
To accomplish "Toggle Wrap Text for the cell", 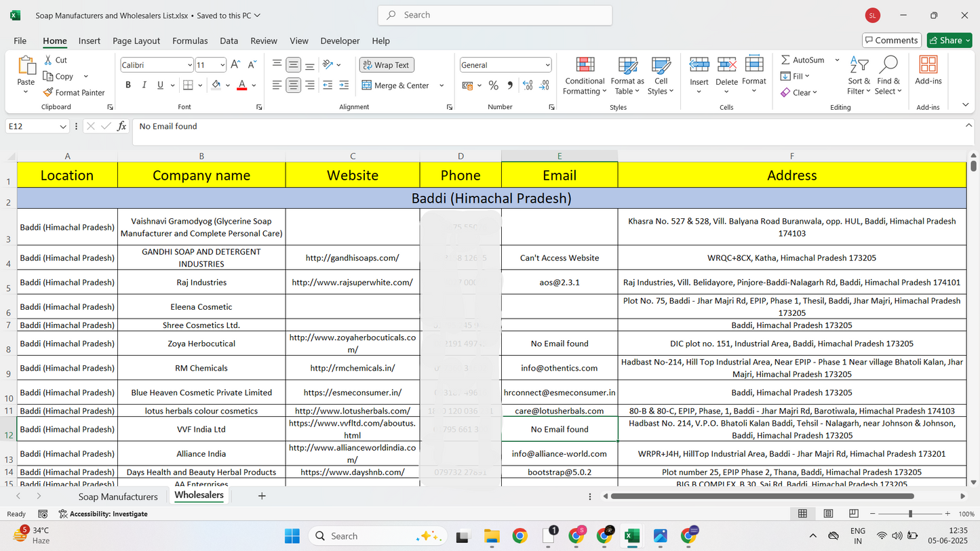I will coord(387,65).
